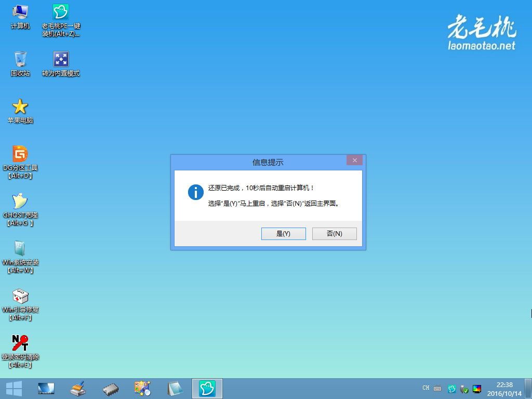Click the 是(Y) button to restart now
Image resolution: width=532 pixels, height=399 pixels.
point(283,234)
